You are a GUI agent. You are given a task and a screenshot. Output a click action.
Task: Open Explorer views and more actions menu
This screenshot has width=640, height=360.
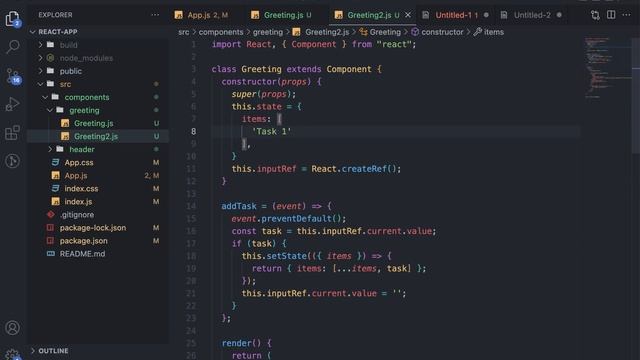pyautogui.click(x=155, y=15)
